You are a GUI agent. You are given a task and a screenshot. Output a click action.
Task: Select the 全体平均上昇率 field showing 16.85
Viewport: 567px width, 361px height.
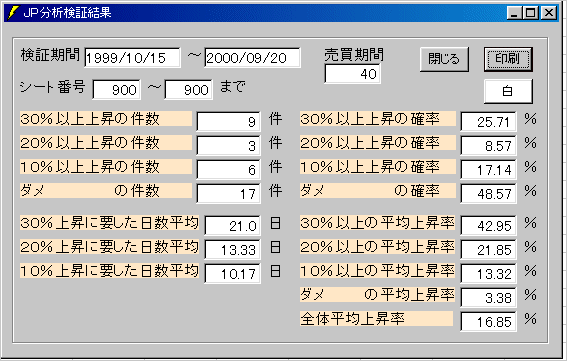[x=489, y=322]
